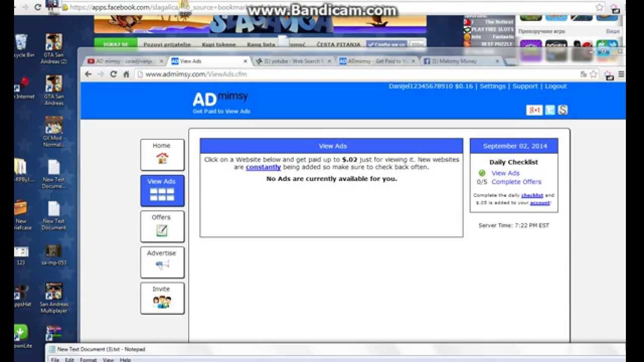Image resolution: width=644 pixels, height=362 pixels.
Task: Click the username 'Danijel12345678910' in header
Action: (421, 86)
